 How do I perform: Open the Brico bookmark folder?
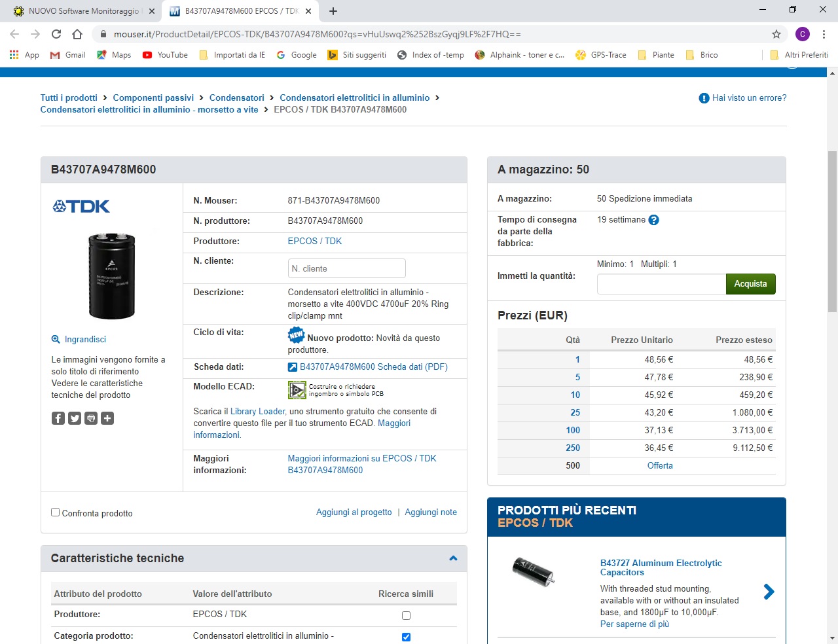pyautogui.click(x=702, y=55)
